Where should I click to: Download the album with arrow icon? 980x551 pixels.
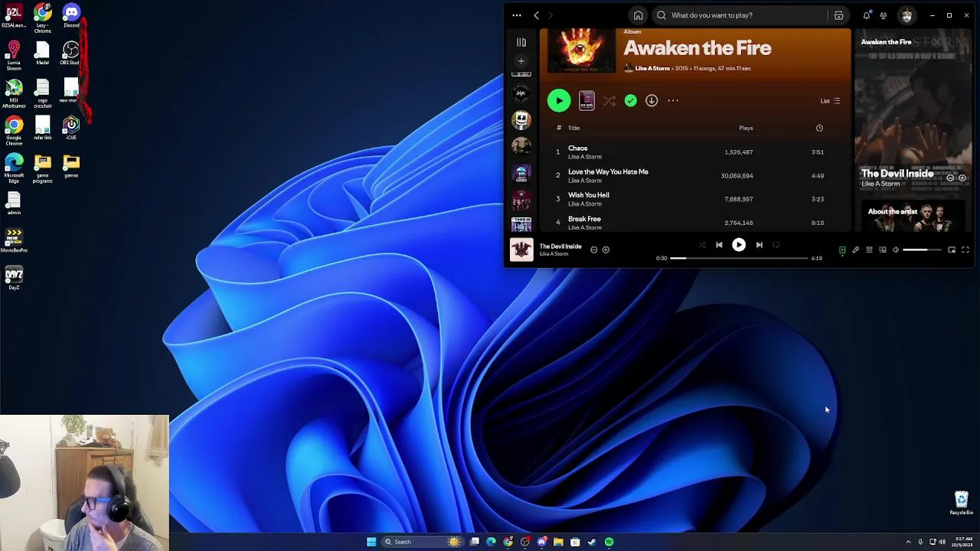[x=652, y=100]
